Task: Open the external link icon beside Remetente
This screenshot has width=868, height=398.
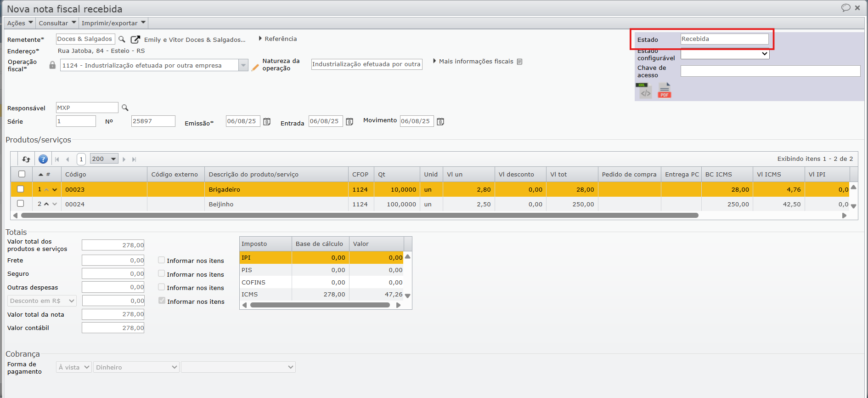Action: (135, 40)
